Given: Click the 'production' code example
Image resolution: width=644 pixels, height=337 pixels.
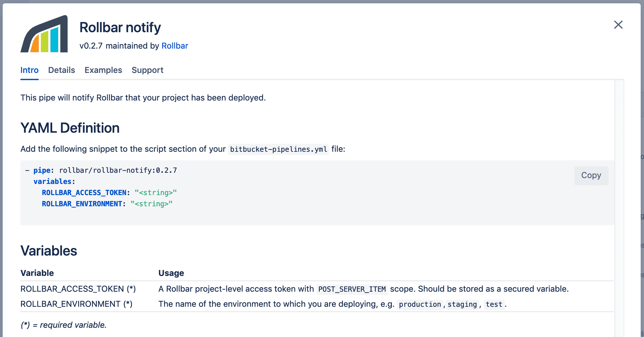Looking at the screenshot, I should (420, 304).
